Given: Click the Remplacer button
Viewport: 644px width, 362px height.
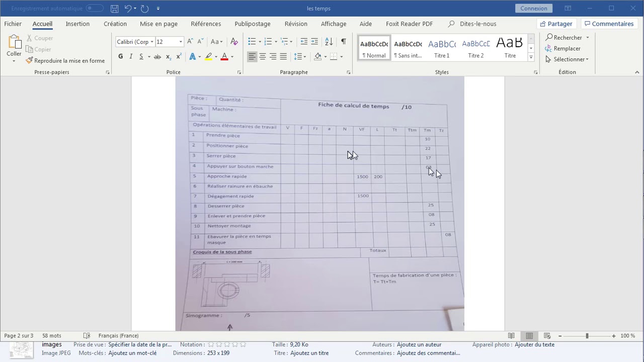Looking at the screenshot, I should pos(563,48).
